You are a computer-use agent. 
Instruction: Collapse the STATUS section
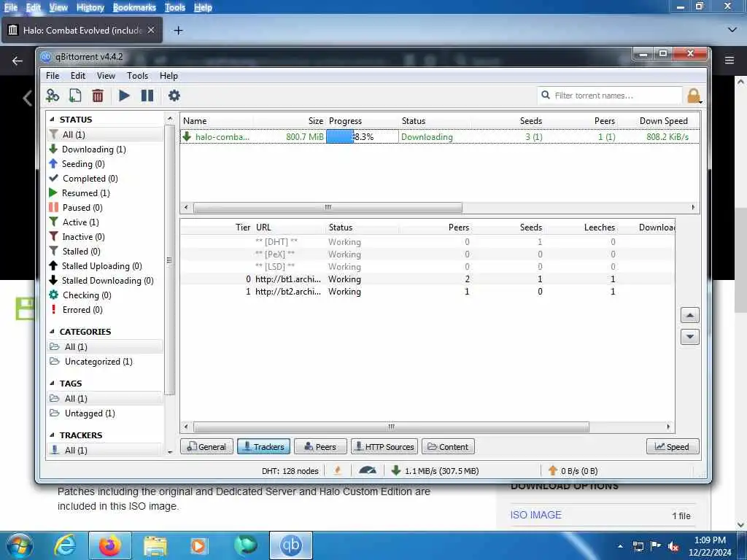(52, 120)
